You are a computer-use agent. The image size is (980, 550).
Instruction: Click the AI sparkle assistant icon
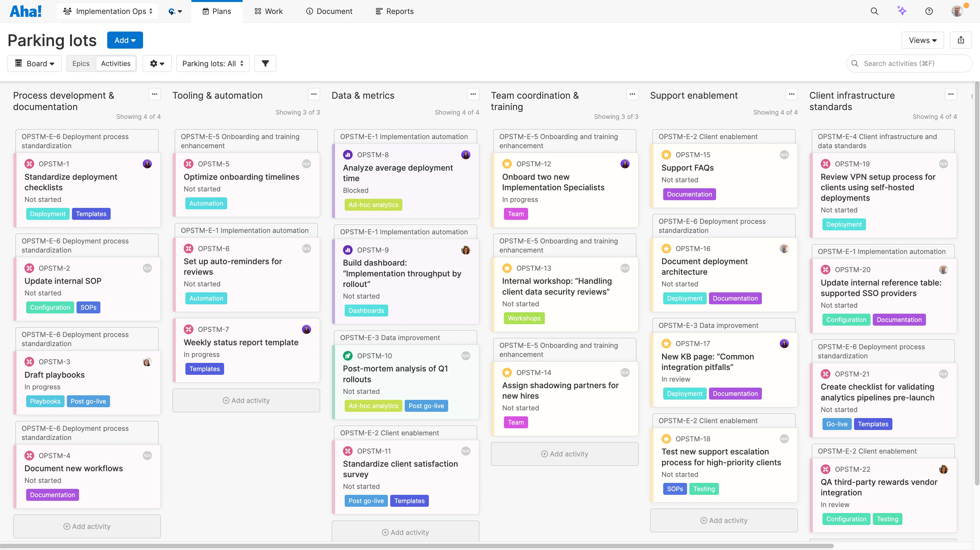click(x=902, y=11)
